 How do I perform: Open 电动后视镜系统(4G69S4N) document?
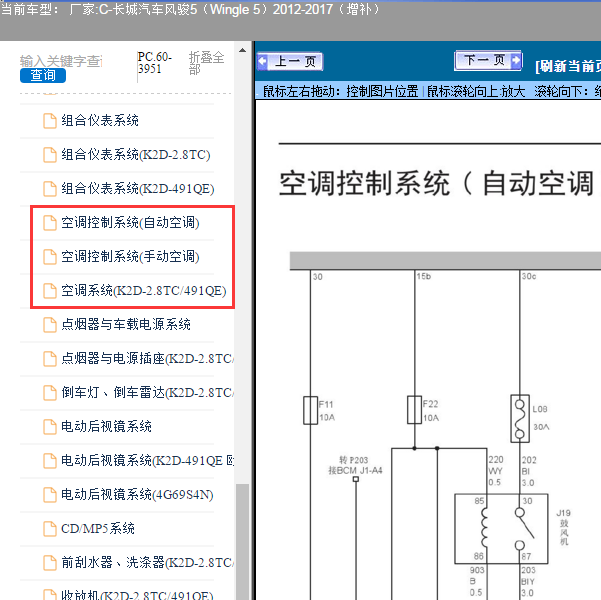(137, 495)
